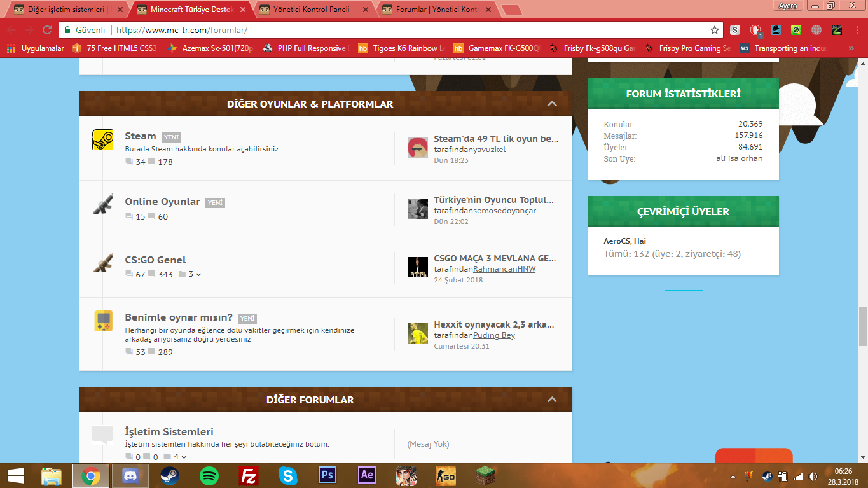Viewport: 868px width, 488px height.
Task: Open the CS:GO Genel forum
Action: (x=156, y=260)
